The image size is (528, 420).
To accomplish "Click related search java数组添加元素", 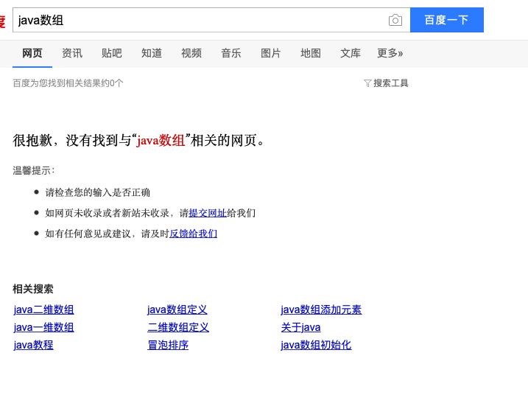I will click(x=321, y=309).
